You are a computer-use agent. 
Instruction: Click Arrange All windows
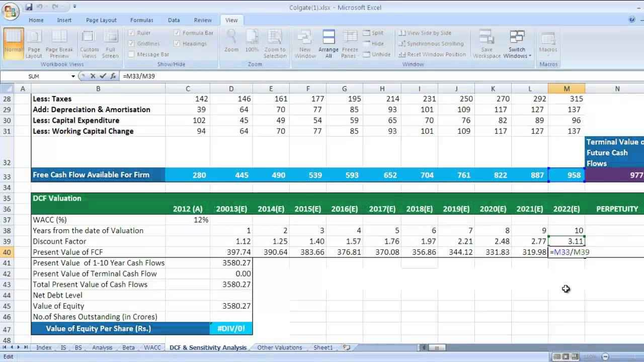pos(329,44)
